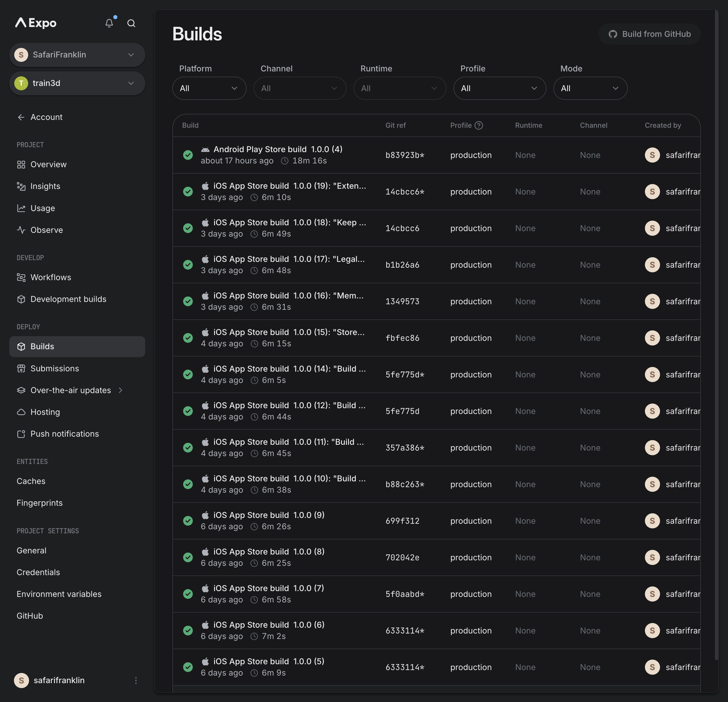Open Android Play Store build 1.0.0 (4)

click(278, 149)
